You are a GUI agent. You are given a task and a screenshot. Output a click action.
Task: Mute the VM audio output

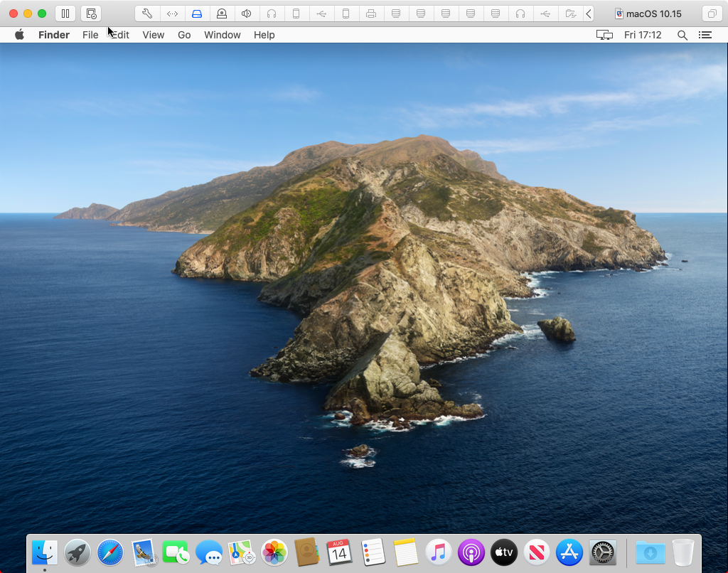point(246,13)
